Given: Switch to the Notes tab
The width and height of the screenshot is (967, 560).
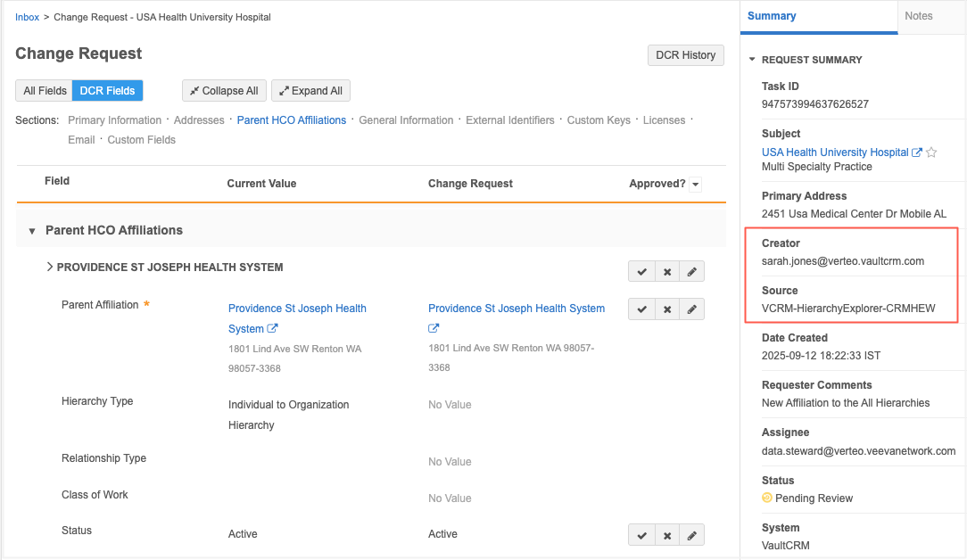Looking at the screenshot, I should tap(918, 16).
